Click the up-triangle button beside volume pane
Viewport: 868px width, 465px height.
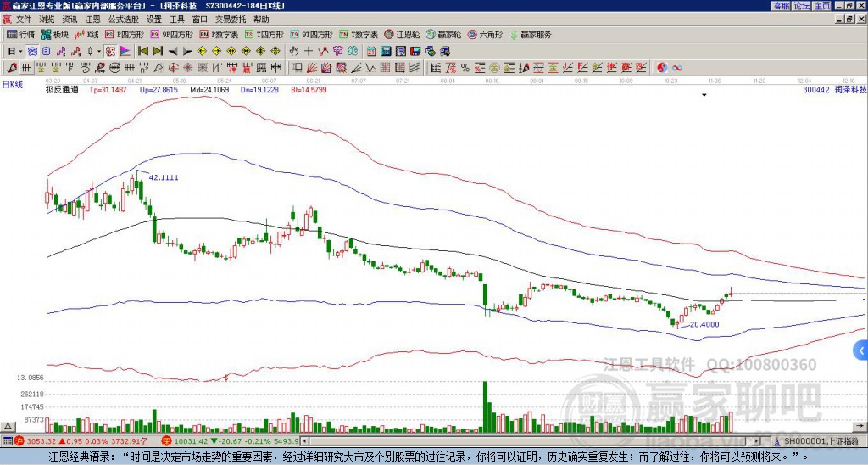point(8,426)
